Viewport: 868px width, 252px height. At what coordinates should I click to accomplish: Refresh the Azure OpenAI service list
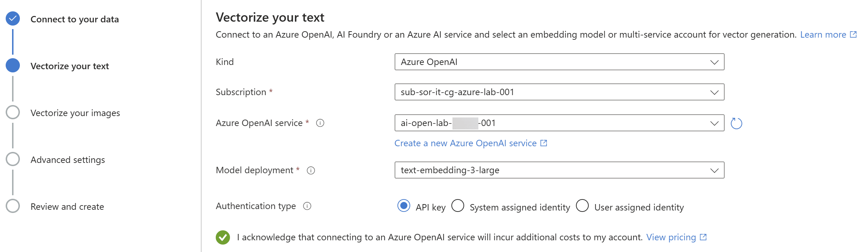[736, 123]
